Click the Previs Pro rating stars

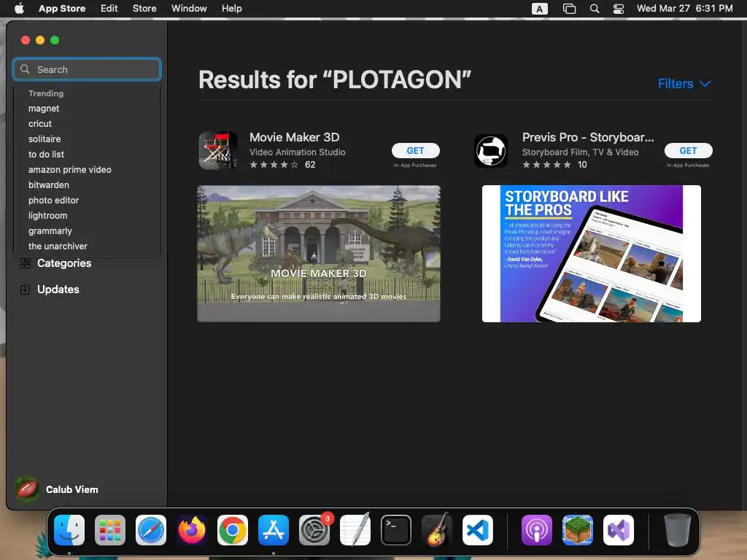546,165
